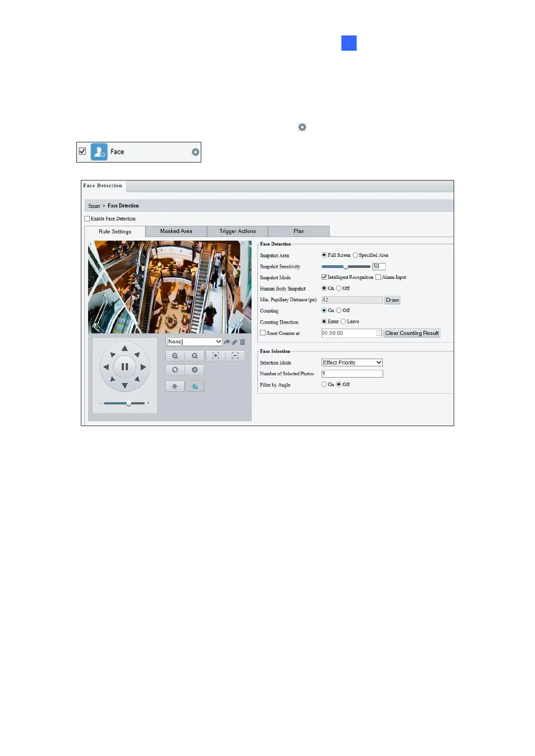Move camera down-left with diagonal PTZ arrow
Viewport: 535px width, 756px height.
coord(113,379)
